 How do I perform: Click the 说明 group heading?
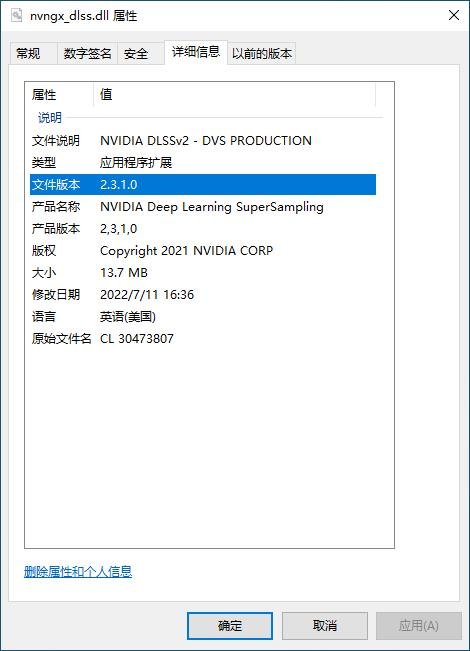click(50, 118)
